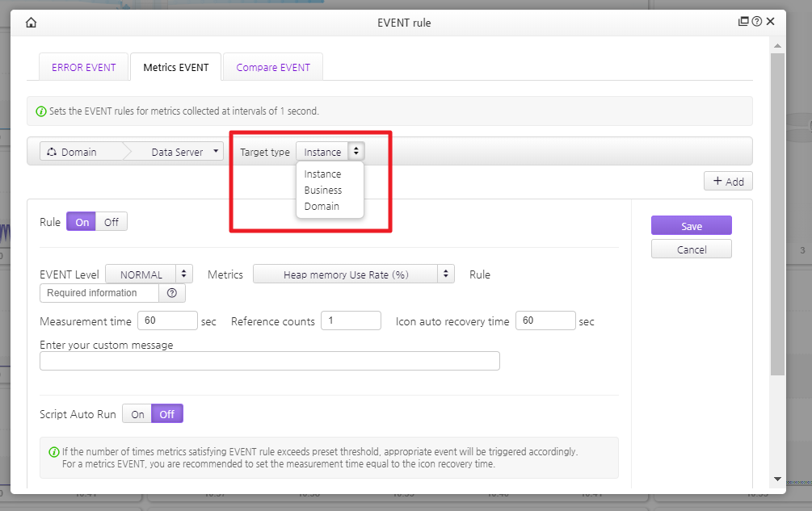Viewport: 812px width, 511px height.
Task: Close the EVENT rule dialog
Action: tap(771, 23)
